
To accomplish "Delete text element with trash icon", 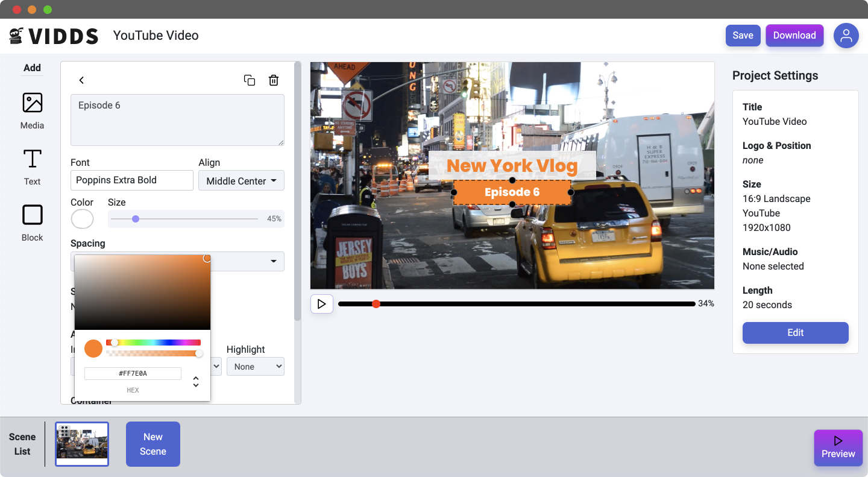I will tap(274, 80).
